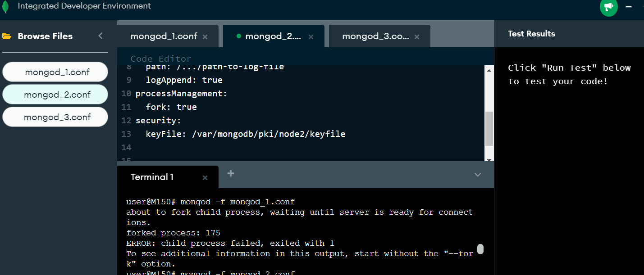This screenshot has height=275, width=644.
Task: Click the terminal scrollbar handle
Action: [x=480, y=249]
